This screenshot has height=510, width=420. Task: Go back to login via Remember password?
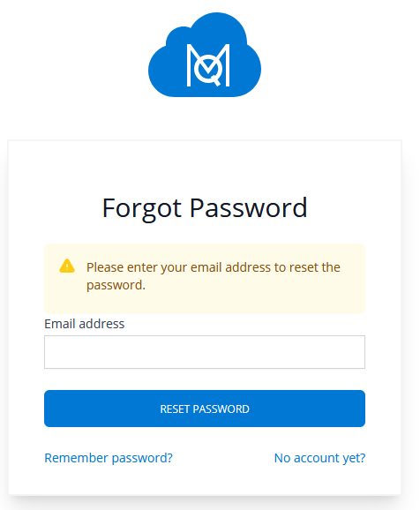[x=109, y=458]
